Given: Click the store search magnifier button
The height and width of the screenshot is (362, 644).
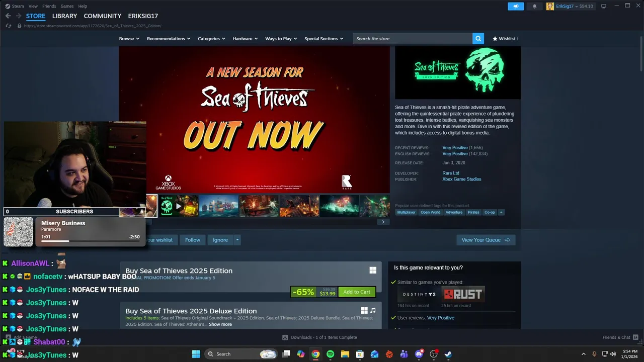Looking at the screenshot, I should pos(478,39).
